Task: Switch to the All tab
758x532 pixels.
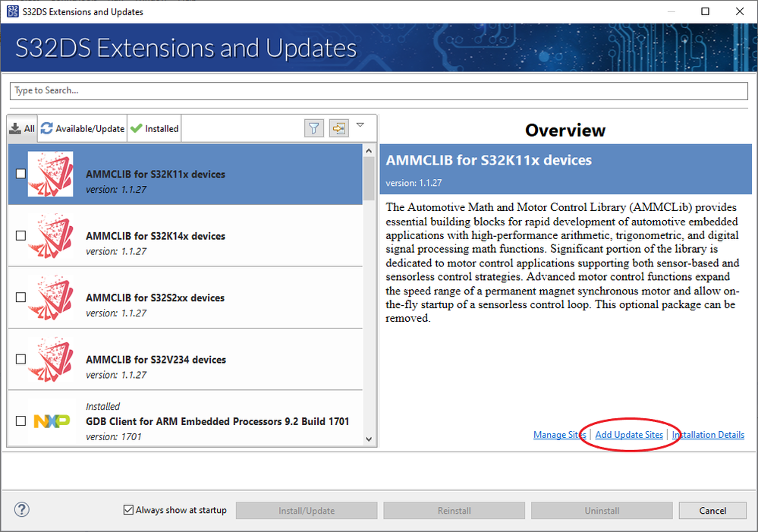Action: [x=22, y=129]
